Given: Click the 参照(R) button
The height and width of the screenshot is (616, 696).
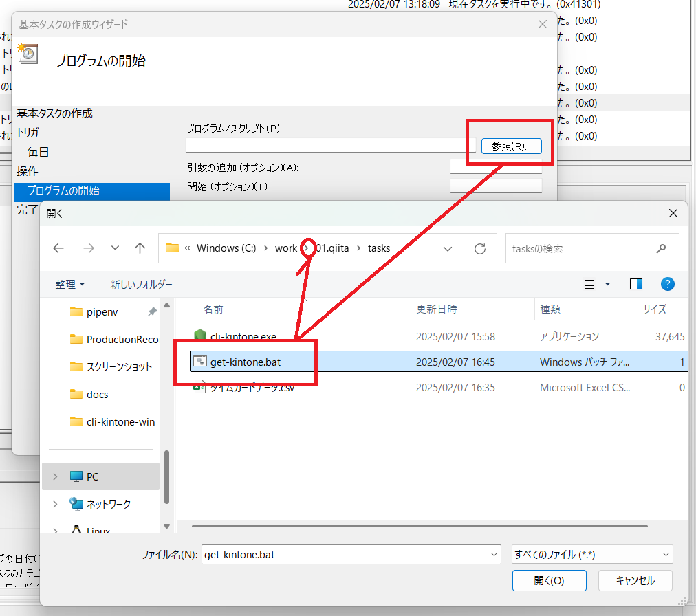Looking at the screenshot, I should tap(510, 146).
